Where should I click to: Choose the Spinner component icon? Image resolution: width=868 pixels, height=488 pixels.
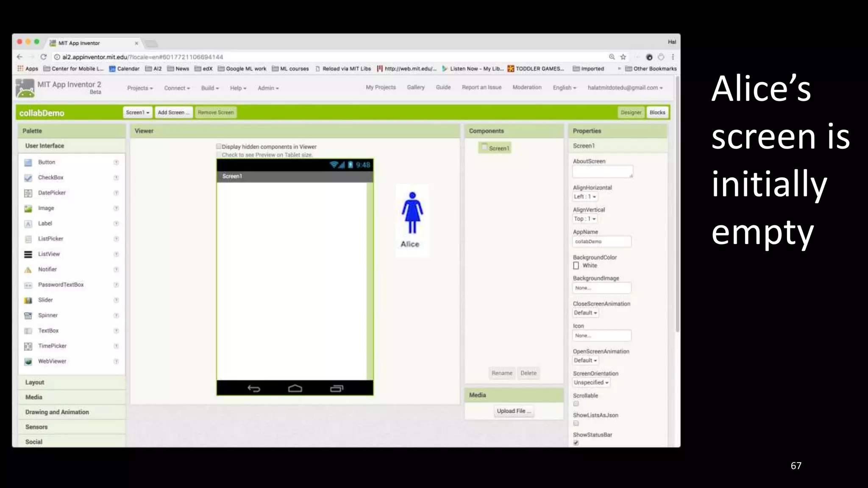point(28,316)
